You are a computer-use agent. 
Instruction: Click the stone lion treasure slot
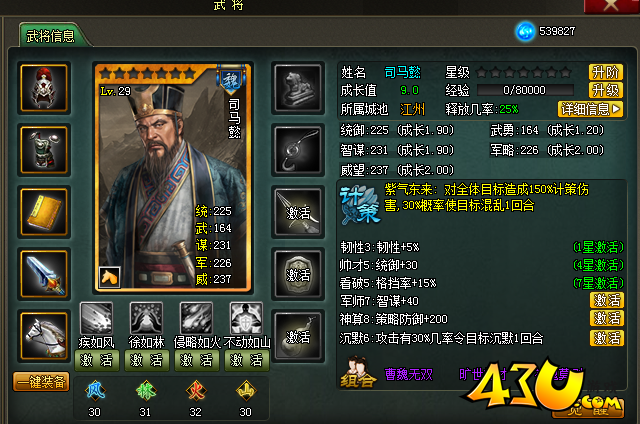298,88
